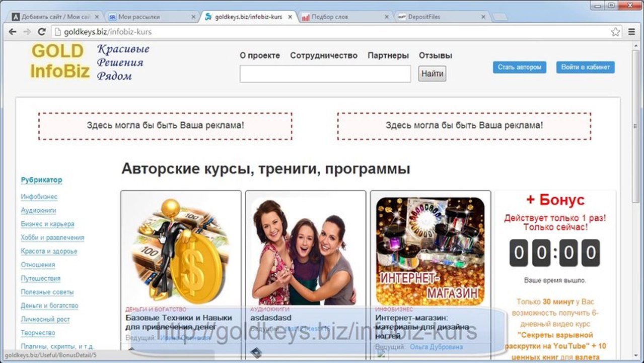Open 'Бизнес и карьера' category

tap(47, 224)
